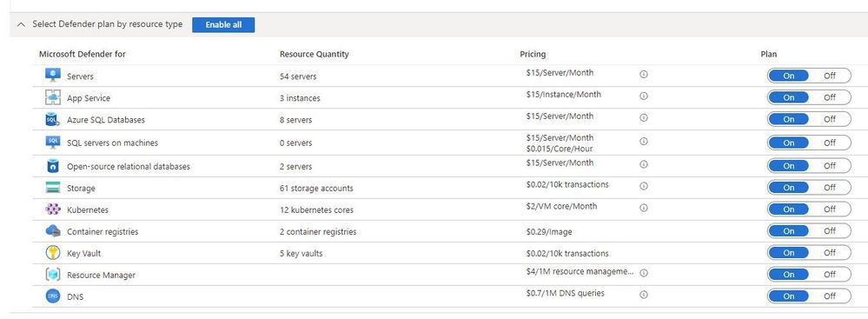Click the '$0.7/1M DNS queries' pricing text
Viewport: 868px width, 319px height.
tap(565, 293)
